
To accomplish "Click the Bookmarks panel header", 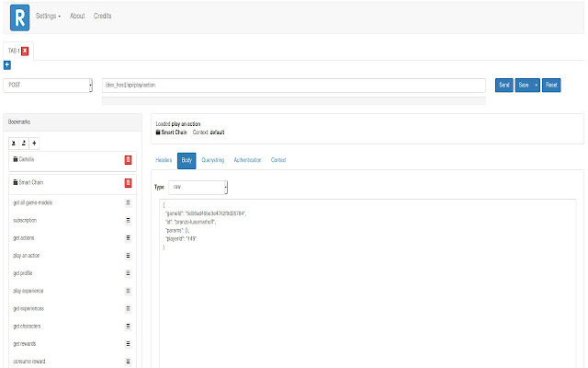I will tap(73, 122).
